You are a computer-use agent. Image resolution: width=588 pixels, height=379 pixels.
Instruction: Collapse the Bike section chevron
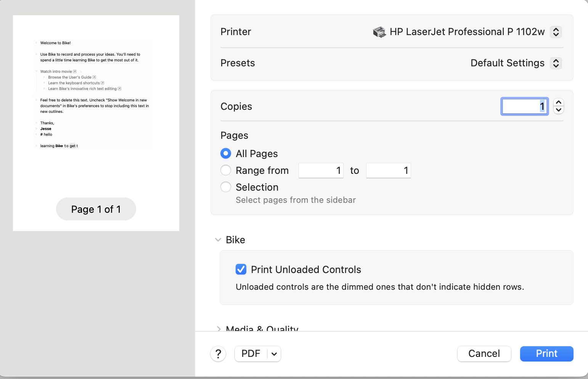click(x=218, y=240)
